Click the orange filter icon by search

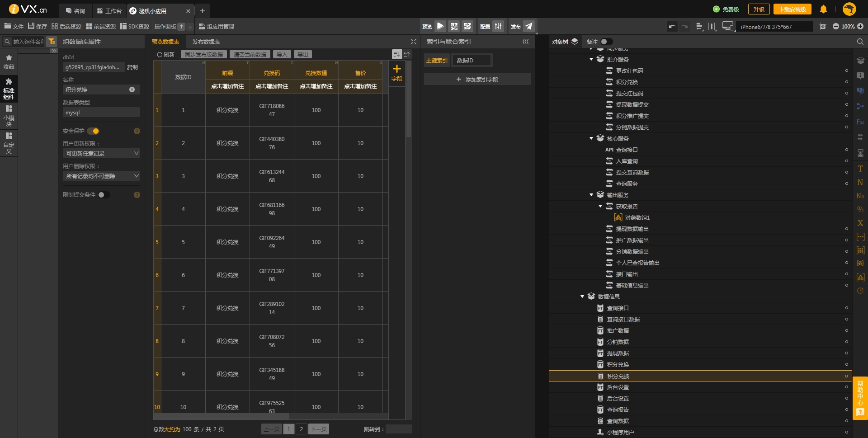[52, 42]
